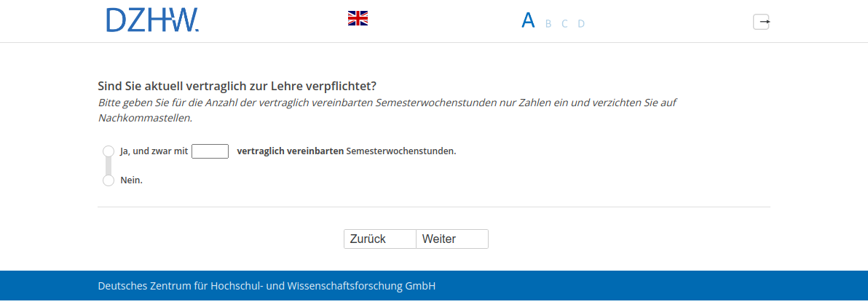The height and width of the screenshot is (307, 868).
Task: Go to section C indicator
Action: [x=564, y=23]
